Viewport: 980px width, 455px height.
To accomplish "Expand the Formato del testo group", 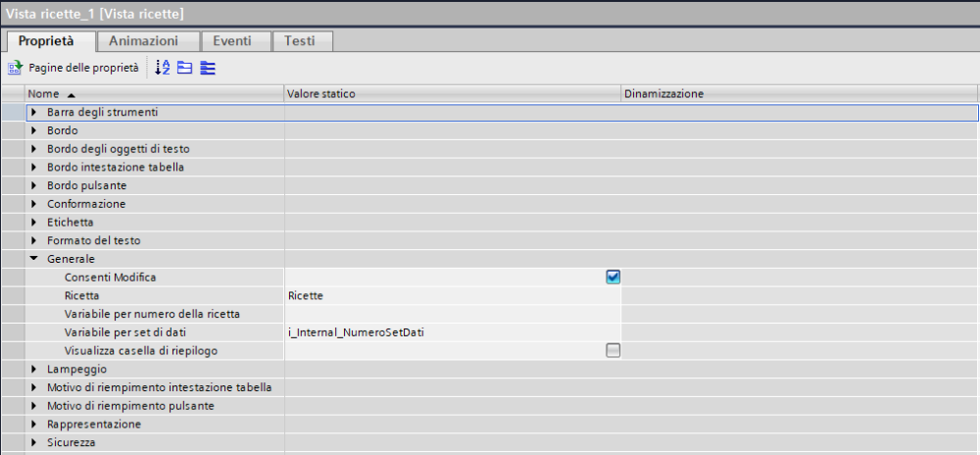I will pos(34,240).
